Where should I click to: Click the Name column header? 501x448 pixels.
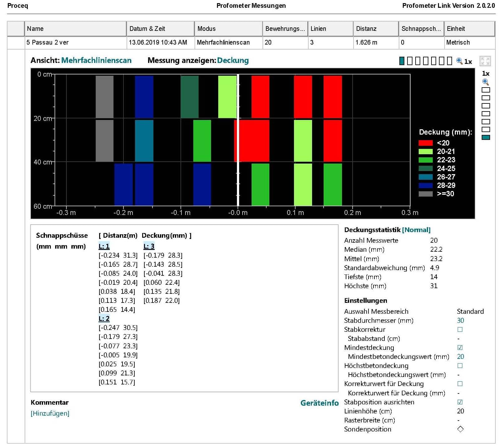[75, 29]
